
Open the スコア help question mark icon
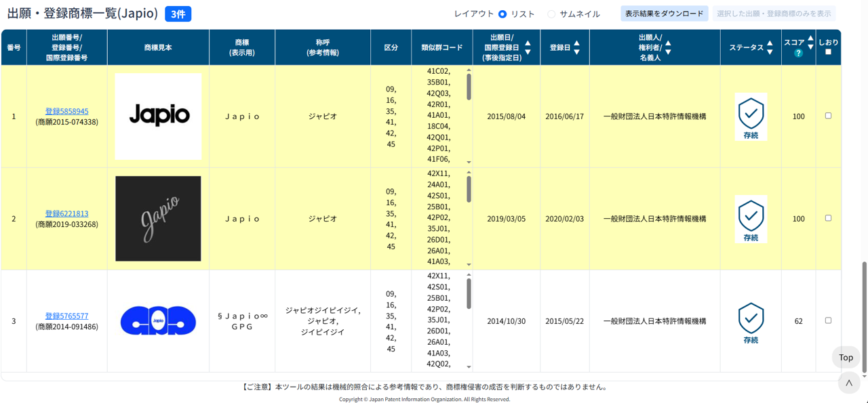coord(798,54)
